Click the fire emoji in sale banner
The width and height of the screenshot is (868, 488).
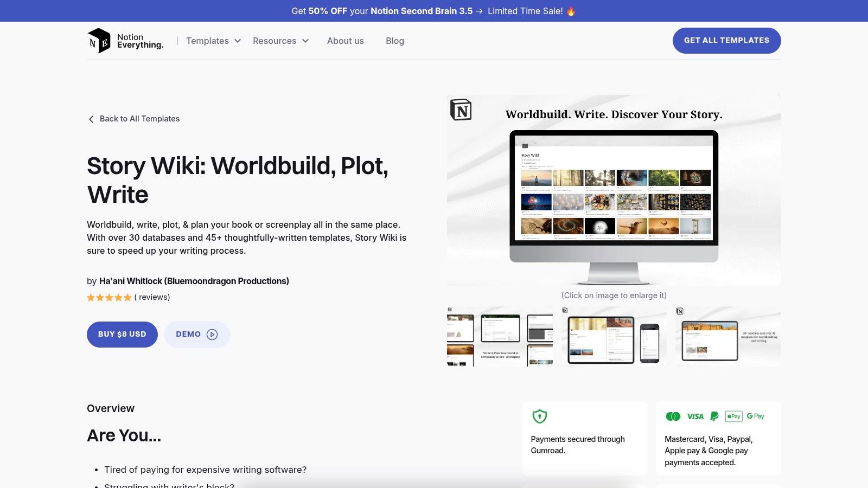(x=571, y=11)
